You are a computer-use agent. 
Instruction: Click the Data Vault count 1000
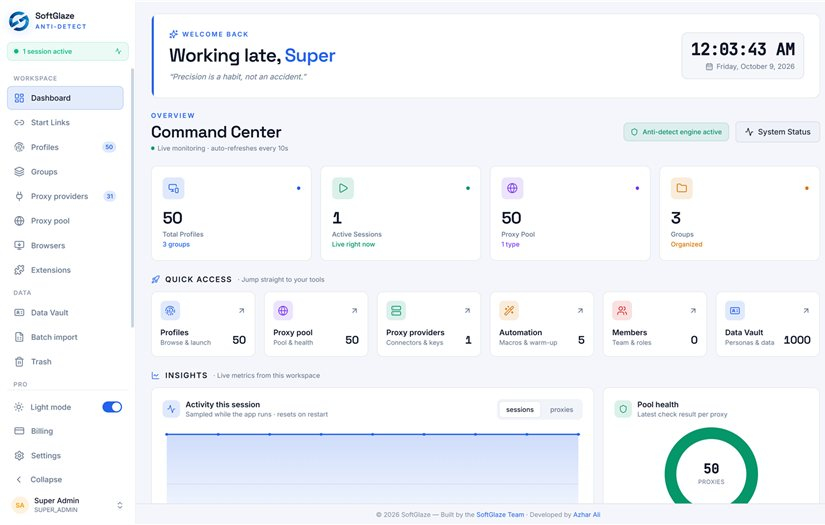tap(797, 340)
